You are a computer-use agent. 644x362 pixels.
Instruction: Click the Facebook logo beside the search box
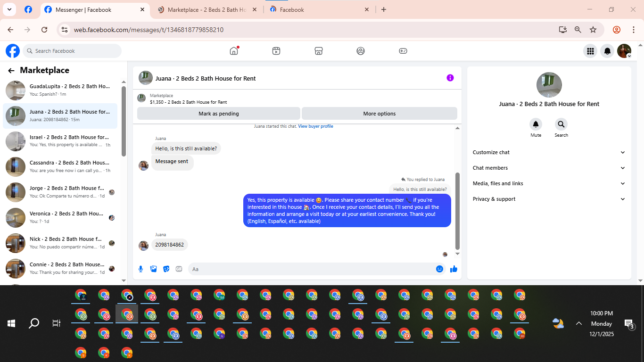click(13, 51)
